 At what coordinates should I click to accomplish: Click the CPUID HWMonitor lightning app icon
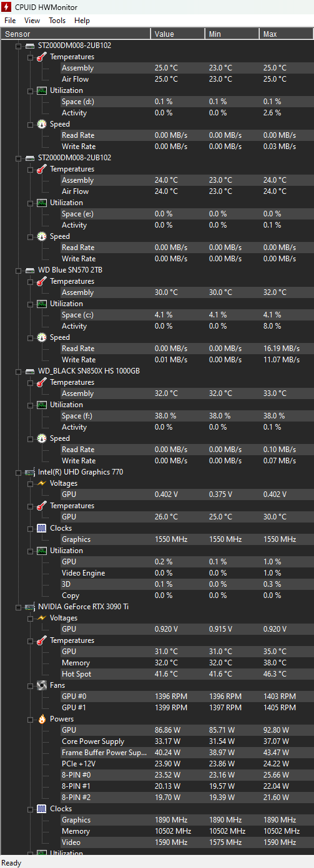7,6
